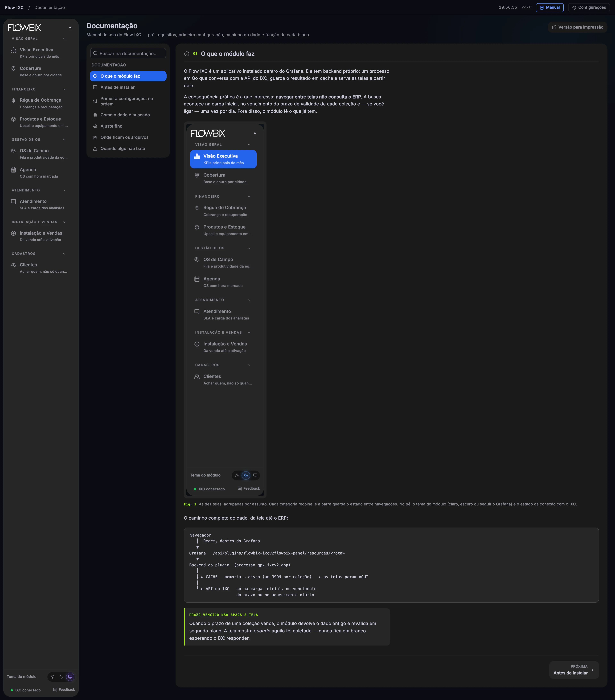Open Agenda calendar icon in far-left sidebar
The width and height of the screenshot is (615, 700).
13,170
